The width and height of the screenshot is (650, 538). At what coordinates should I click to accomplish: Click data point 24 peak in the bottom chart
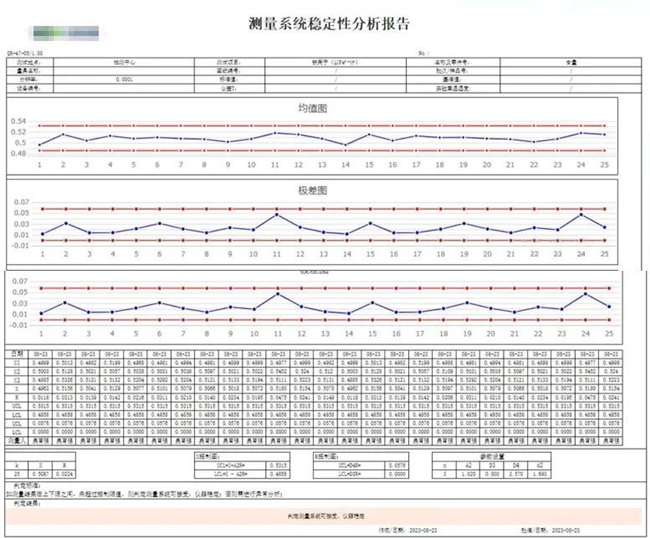pyautogui.click(x=580, y=293)
